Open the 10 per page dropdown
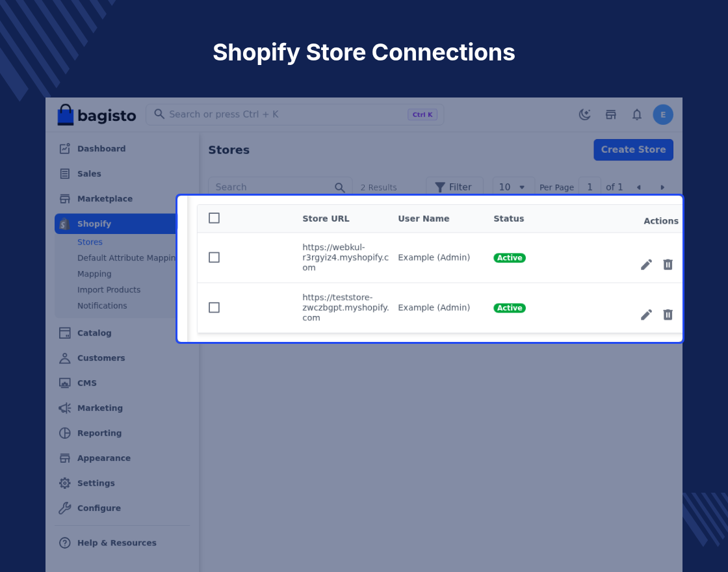Screen dimensions: 728x572 (x=513, y=187)
